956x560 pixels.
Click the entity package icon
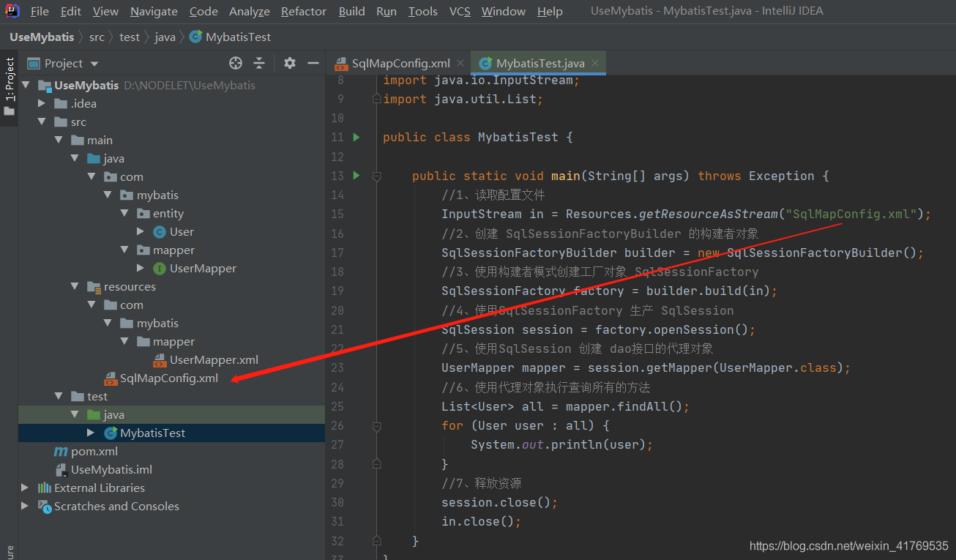point(143,214)
